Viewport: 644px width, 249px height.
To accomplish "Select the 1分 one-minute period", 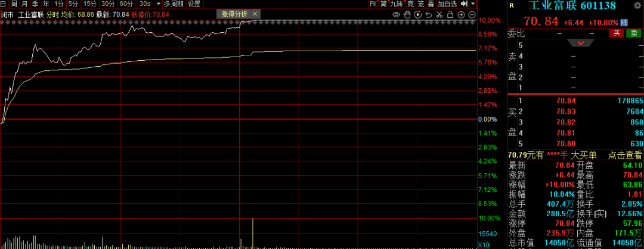I will pos(58,4).
